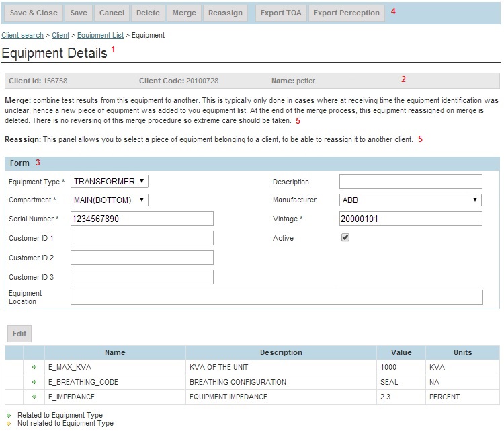
Task: Focus the Equipment Location field
Action: [277, 297]
